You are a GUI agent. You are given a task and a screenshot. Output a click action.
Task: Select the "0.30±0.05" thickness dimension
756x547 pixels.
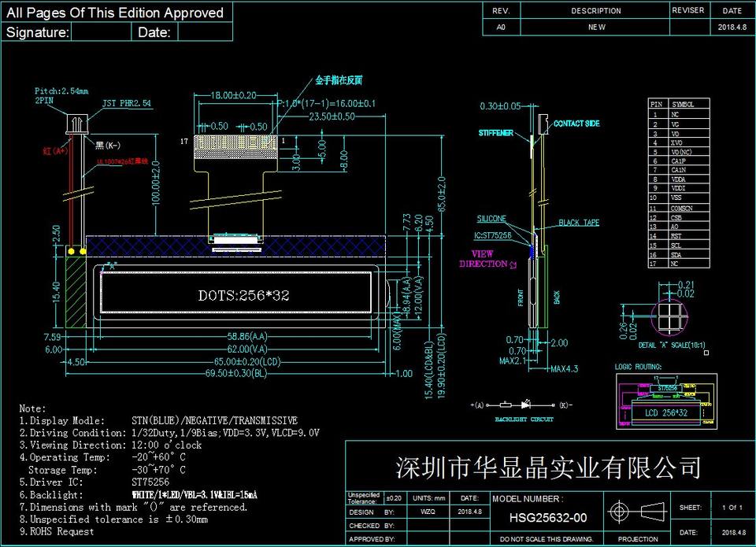click(x=501, y=106)
